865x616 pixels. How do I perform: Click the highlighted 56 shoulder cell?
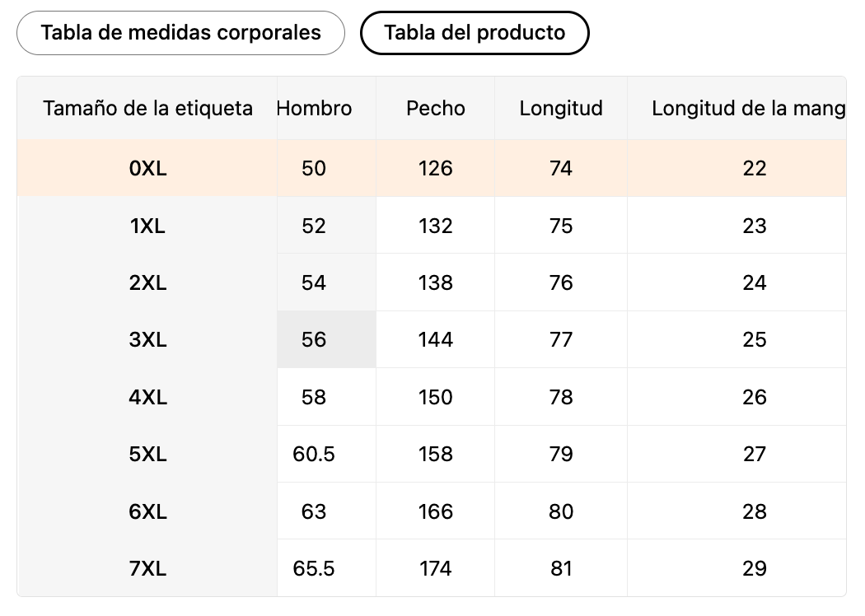click(x=314, y=339)
